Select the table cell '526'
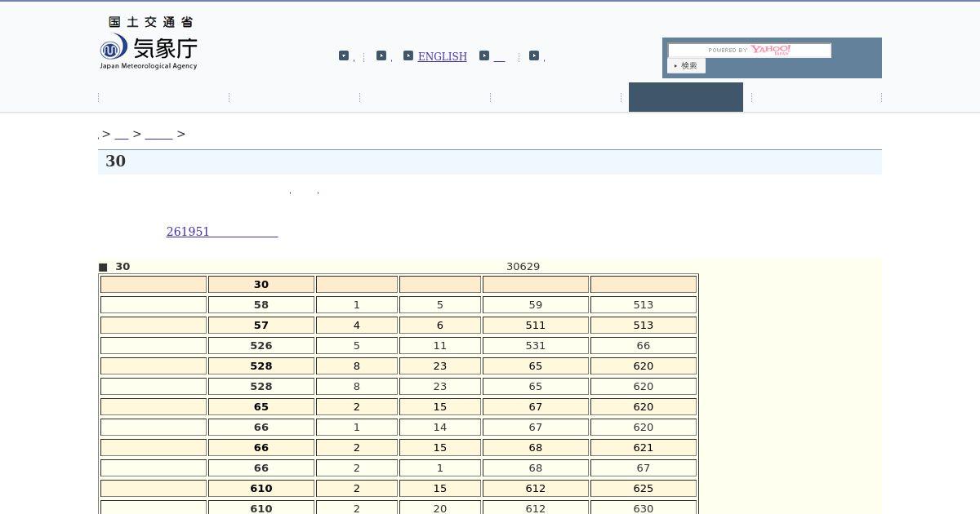 pos(261,345)
